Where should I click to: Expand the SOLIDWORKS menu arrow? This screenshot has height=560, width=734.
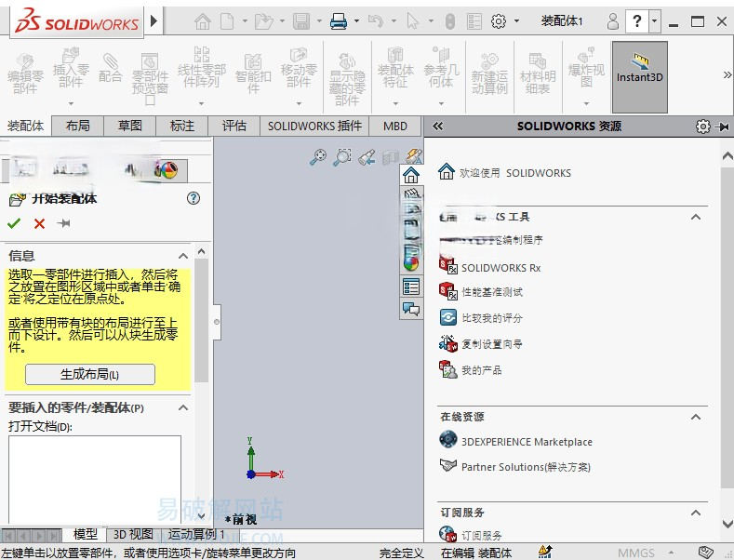click(154, 21)
